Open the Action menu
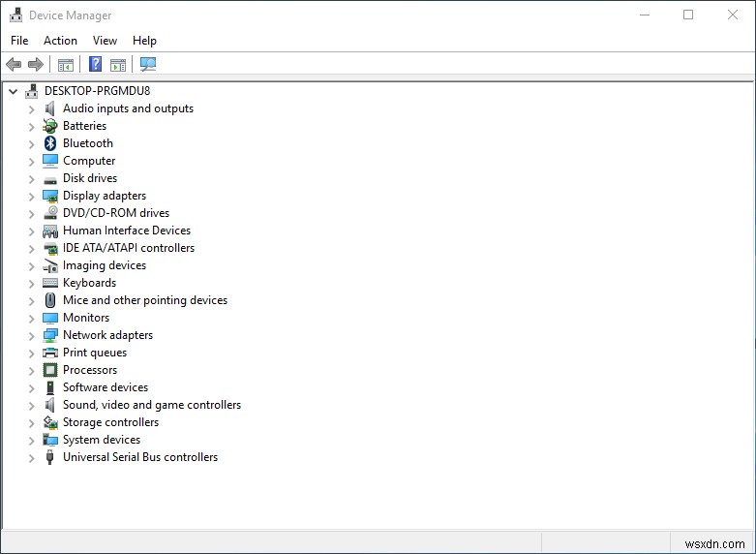756x554 pixels. 60,41
